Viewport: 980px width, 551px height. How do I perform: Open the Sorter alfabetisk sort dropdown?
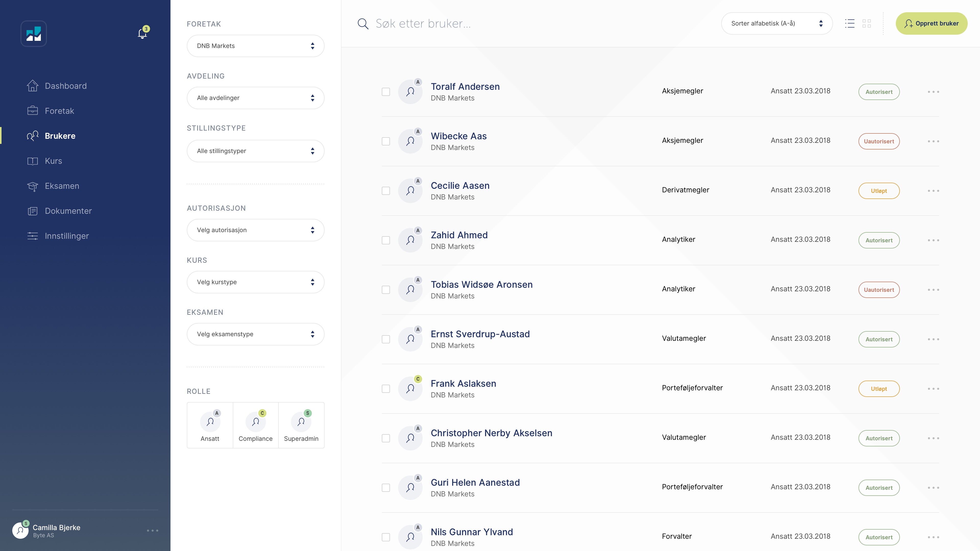[776, 23]
